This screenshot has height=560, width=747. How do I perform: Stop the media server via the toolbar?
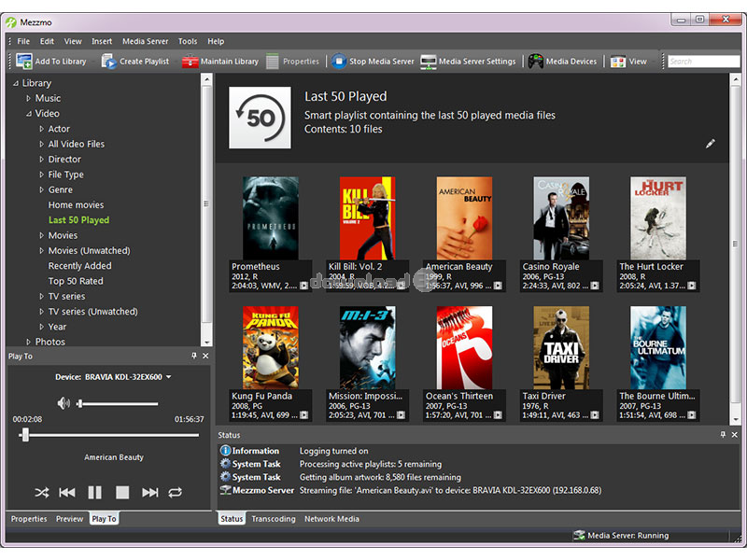pyautogui.click(x=338, y=62)
